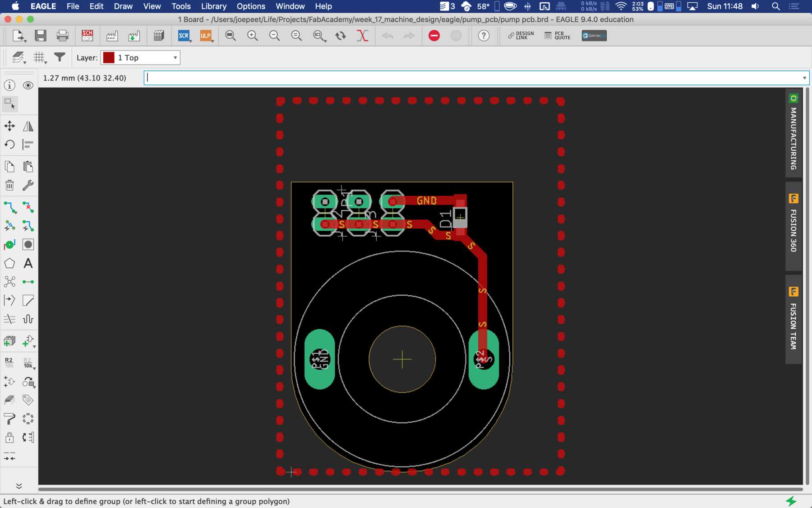Screen dimensions: 812x508
Task: Click the Save floppy disk icon
Action: pyautogui.click(x=41, y=36)
